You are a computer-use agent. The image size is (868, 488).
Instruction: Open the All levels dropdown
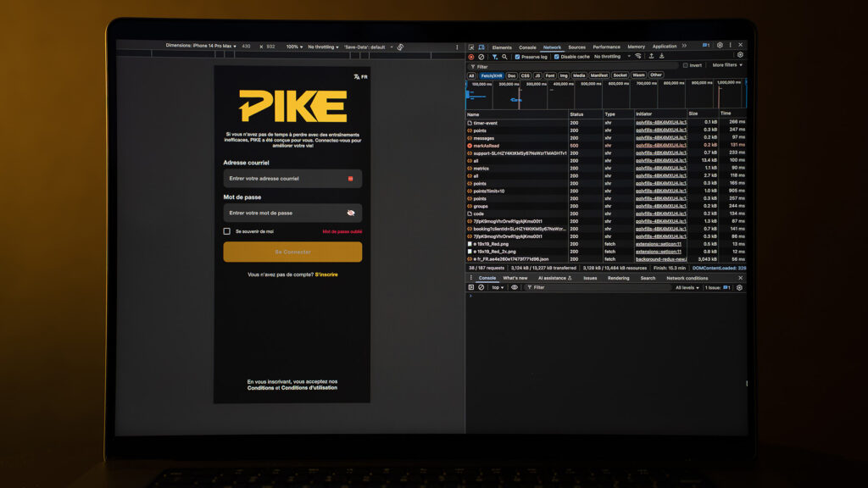687,288
